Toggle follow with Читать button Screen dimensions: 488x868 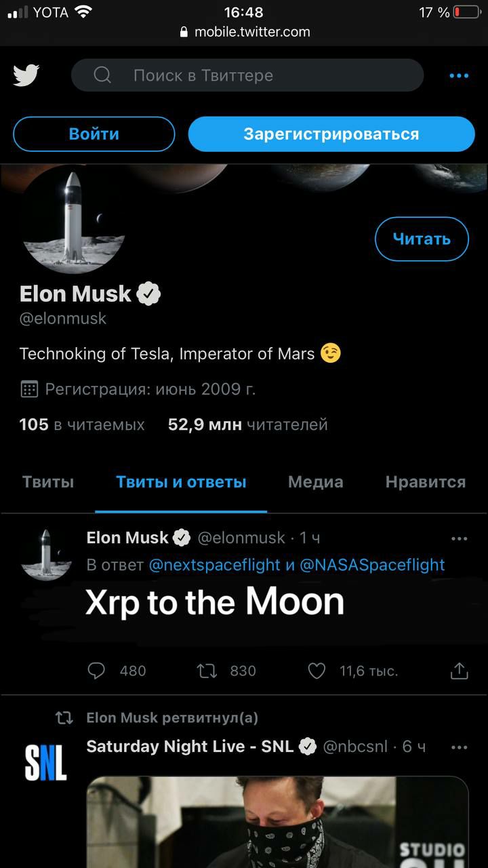pyautogui.click(x=422, y=239)
